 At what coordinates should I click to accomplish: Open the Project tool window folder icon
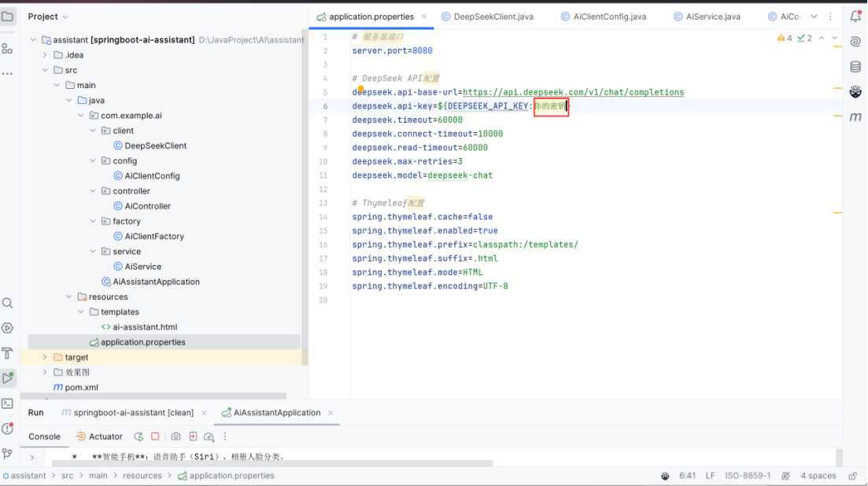click(x=8, y=17)
